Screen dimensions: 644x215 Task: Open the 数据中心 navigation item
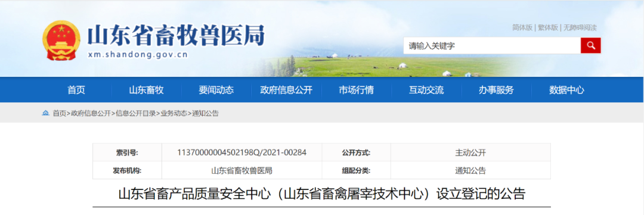(566, 90)
